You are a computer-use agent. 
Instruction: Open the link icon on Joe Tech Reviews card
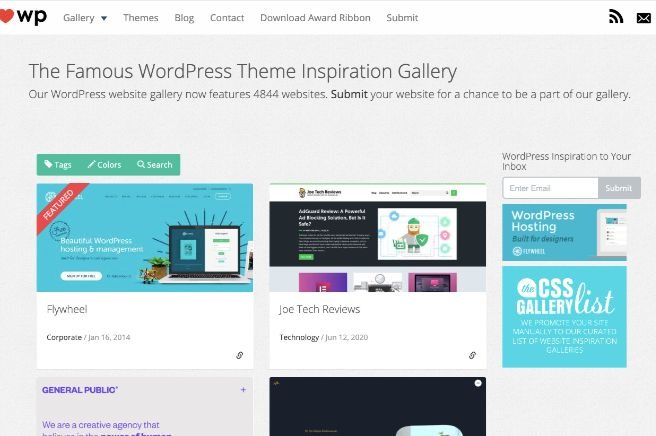point(472,355)
